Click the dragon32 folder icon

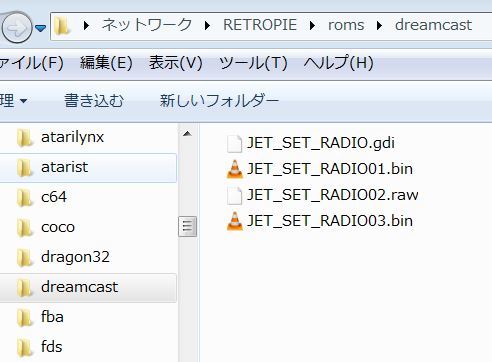click(x=24, y=258)
